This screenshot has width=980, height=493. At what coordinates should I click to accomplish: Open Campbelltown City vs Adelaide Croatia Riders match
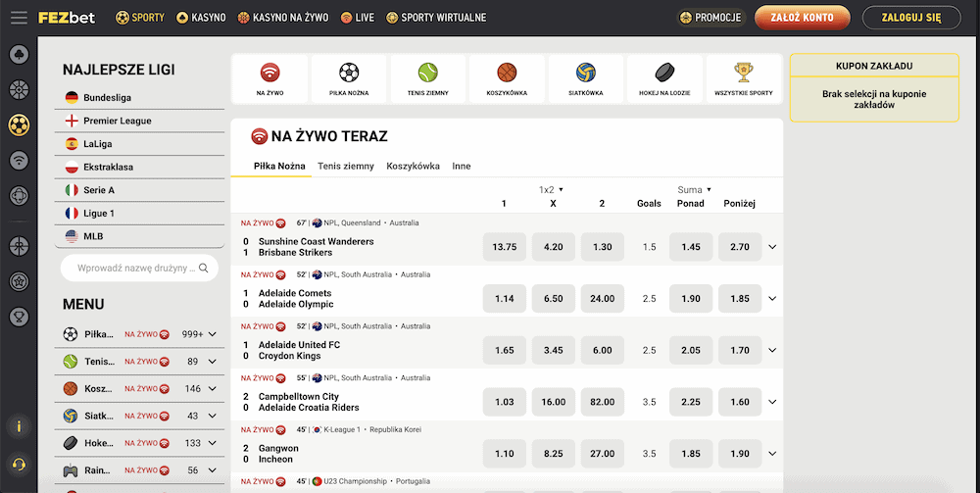[x=309, y=402]
